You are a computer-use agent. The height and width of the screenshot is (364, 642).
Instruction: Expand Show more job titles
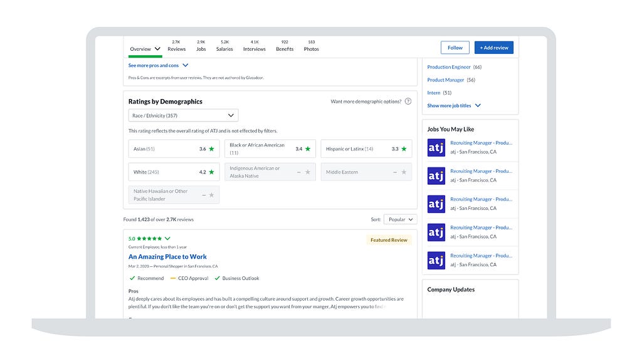(454, 105)
